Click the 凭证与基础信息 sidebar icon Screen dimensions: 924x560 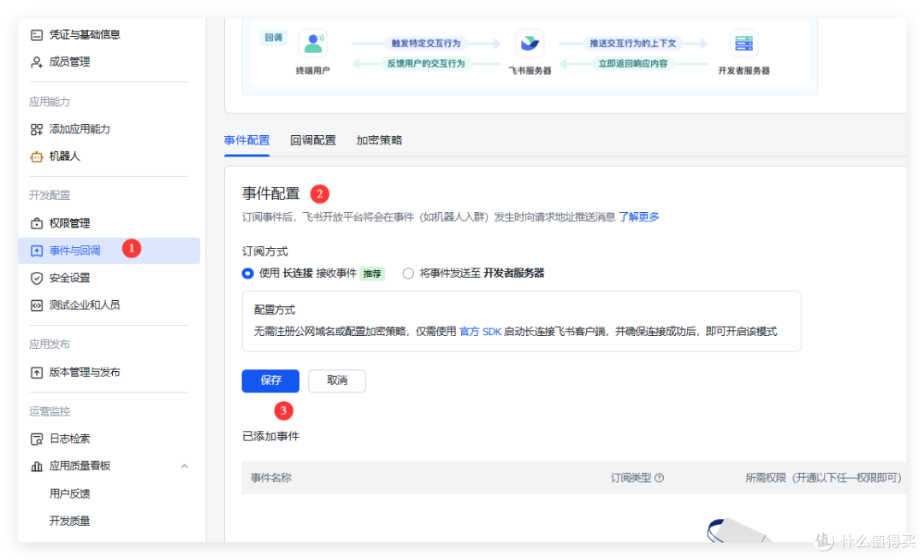37,35
